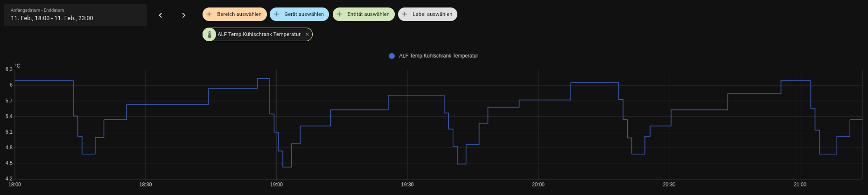Click plus icon on Label auswählen chip
Image resolution: width=868 pixels, height=195 pixels.
point(405,14)
